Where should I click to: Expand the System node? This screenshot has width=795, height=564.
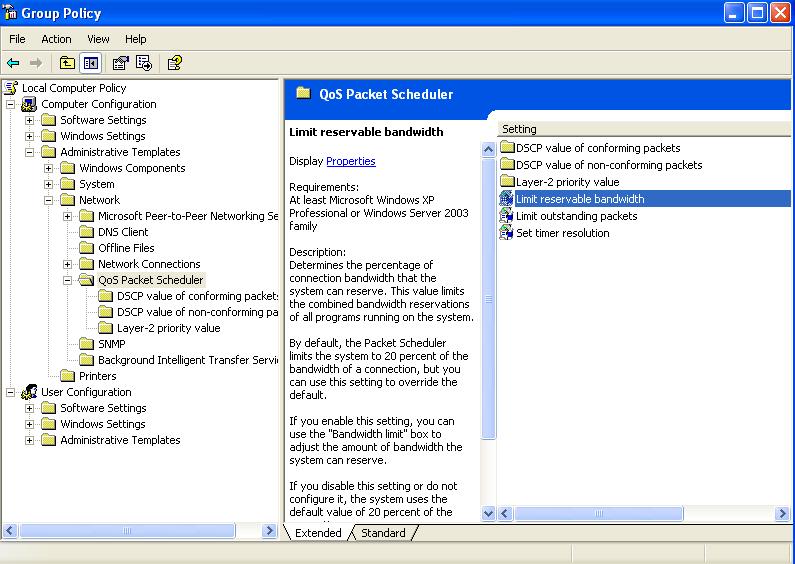pyautogui.click(x=48, y=185)
